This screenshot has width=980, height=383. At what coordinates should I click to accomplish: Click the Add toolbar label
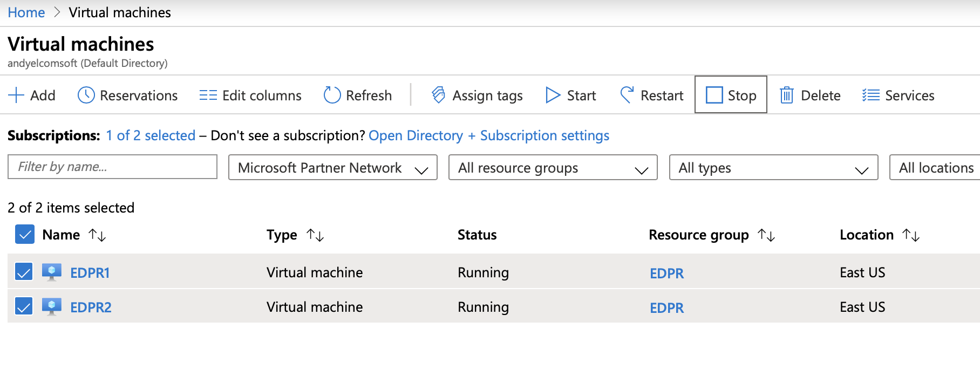(43, 95)
